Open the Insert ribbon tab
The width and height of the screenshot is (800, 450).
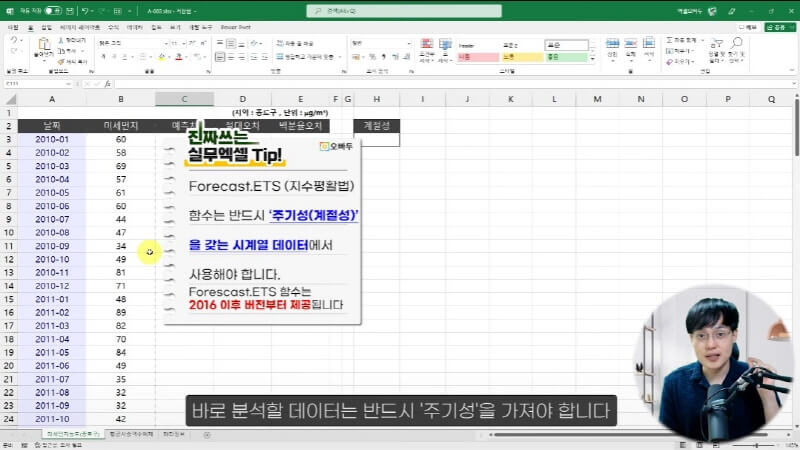tap(46, 27)
